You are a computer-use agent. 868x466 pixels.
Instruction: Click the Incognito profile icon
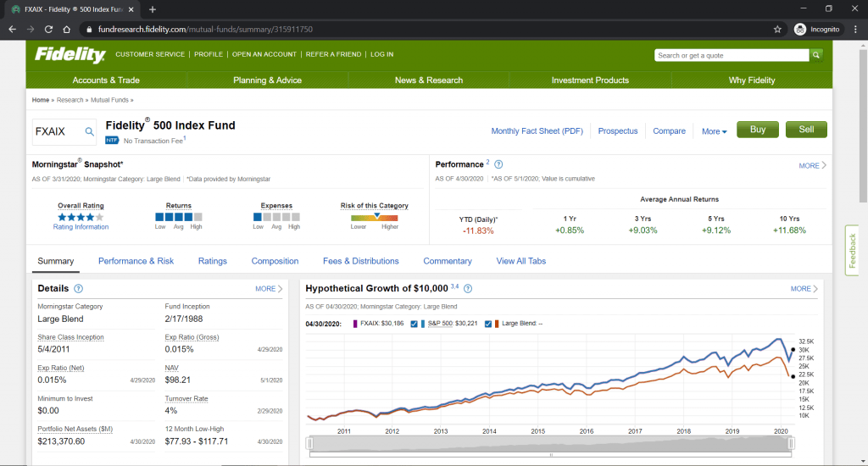(x=799, y=30)
